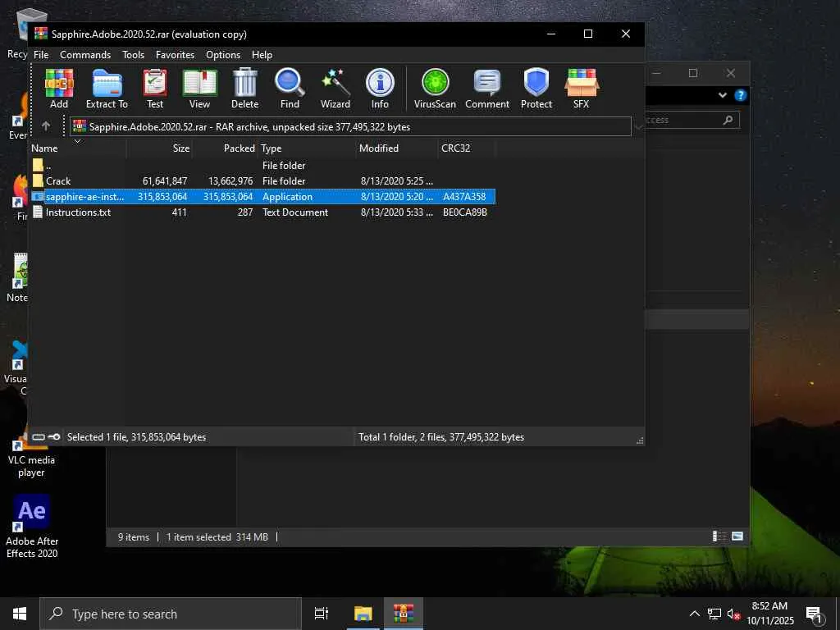This screenshot has width=840, height=630.
Task: Click the Protect shield icon
Action: [x=536, y=89]
